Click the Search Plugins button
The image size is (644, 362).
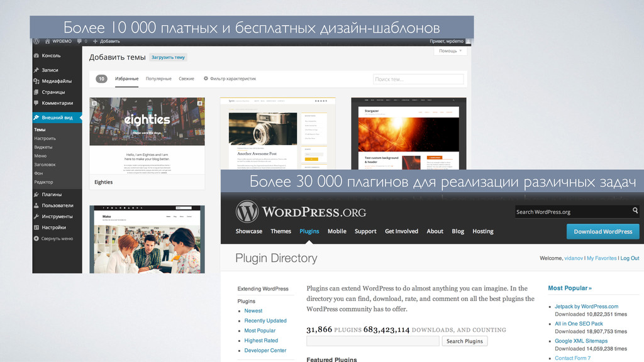465,341
